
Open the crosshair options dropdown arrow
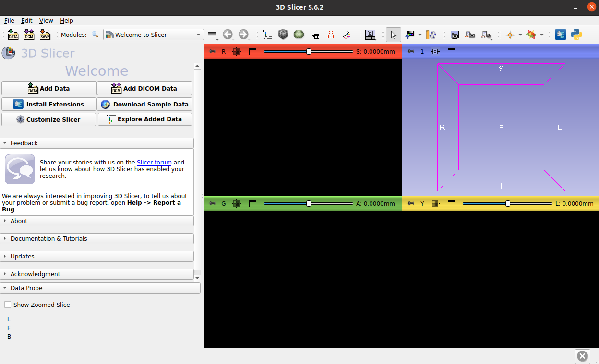click(x=520, y=35)
